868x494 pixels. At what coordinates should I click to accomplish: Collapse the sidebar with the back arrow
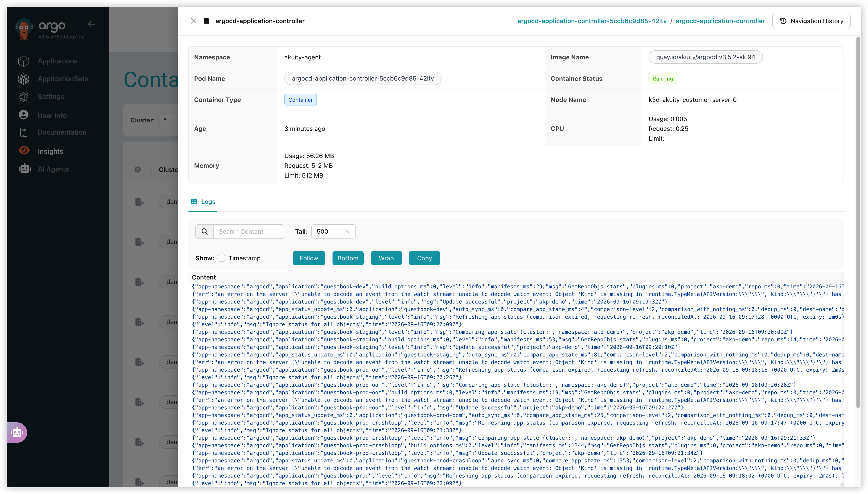tap(91, 24)
